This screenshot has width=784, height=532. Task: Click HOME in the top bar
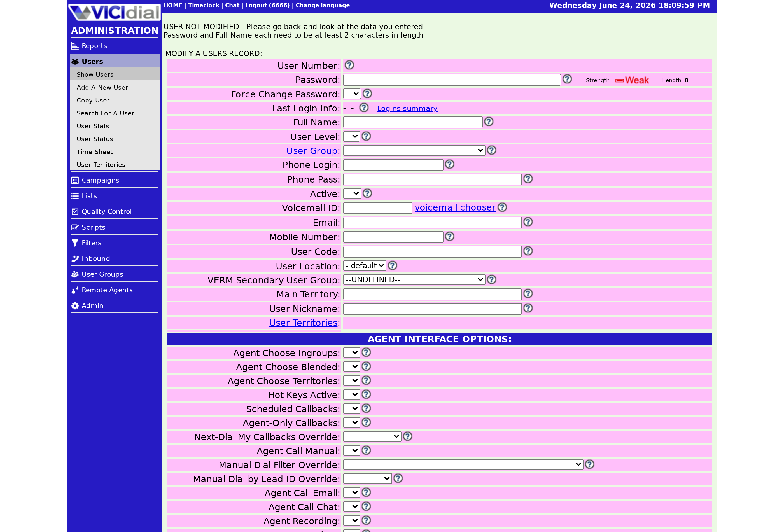pyautogui.click(x=173, y=5)
